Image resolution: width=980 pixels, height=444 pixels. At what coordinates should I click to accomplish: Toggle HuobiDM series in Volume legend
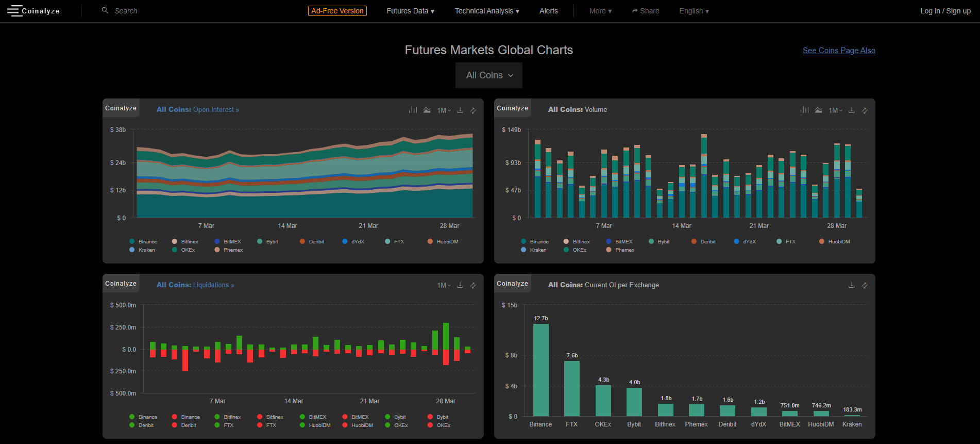(834, 241)
